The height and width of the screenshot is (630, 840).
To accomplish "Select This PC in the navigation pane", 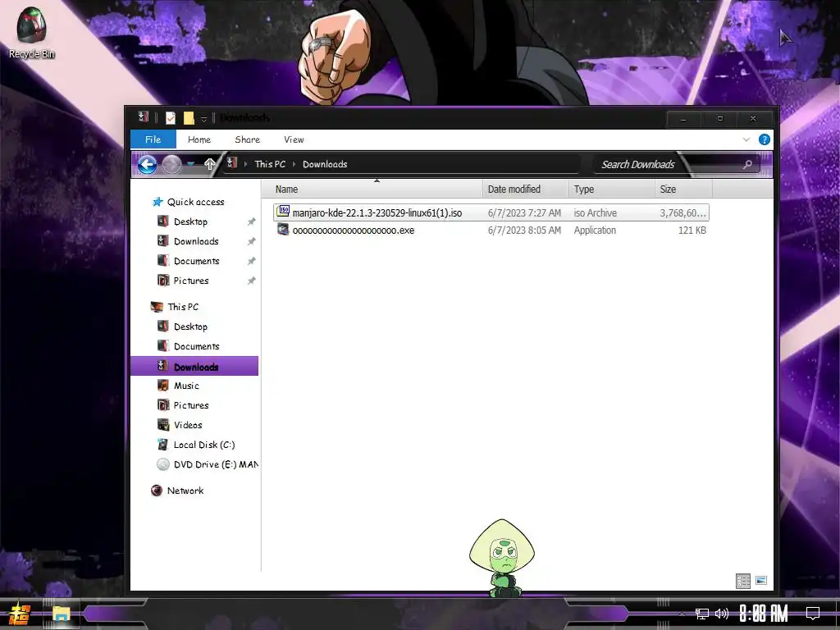I will 183,307.
